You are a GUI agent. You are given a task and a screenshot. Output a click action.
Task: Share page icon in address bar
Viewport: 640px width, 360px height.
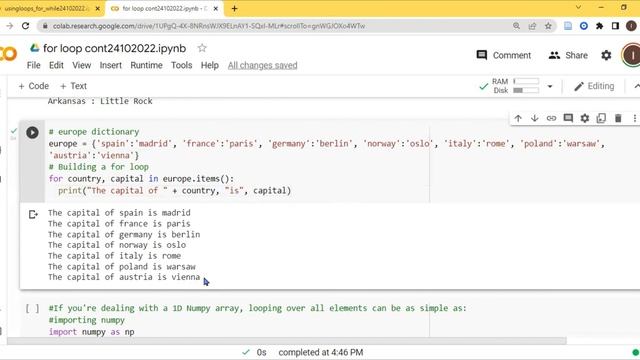[532, 26]
